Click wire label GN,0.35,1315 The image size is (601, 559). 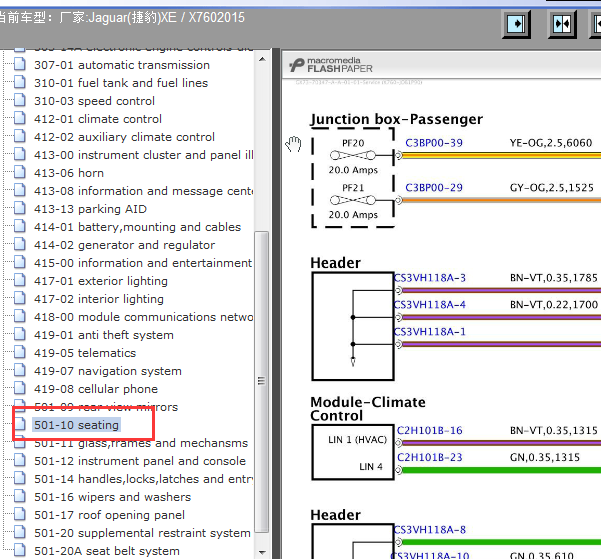pyautogui.click(x=545, y=457)
